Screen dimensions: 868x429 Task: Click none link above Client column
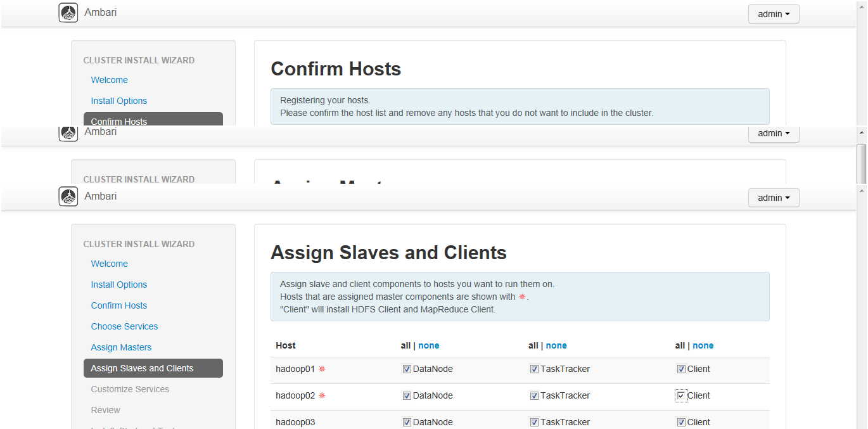(x=703, y=345)
